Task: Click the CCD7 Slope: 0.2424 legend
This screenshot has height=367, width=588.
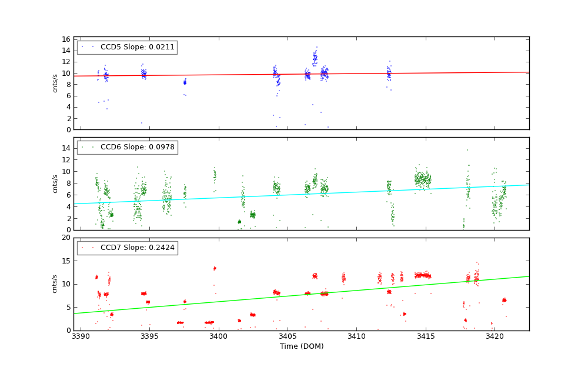Action: pyautogui.click(x=127, y=248)
